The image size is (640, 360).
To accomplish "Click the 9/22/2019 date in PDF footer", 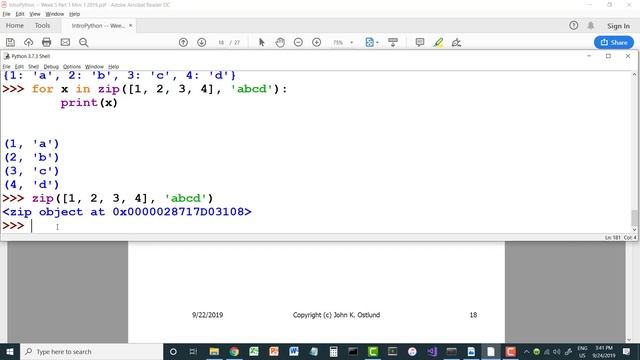I will (x=207, y=315).
